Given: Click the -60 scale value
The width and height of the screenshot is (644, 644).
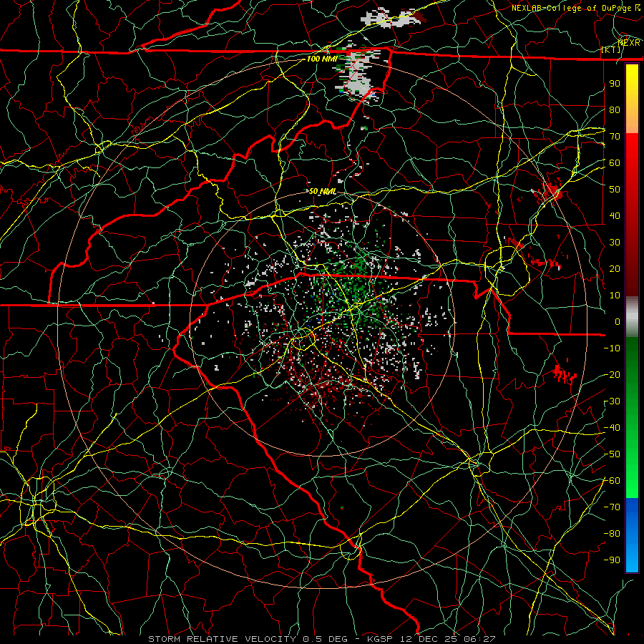Looking at the screenshot, I should click(x=612, y=481).
